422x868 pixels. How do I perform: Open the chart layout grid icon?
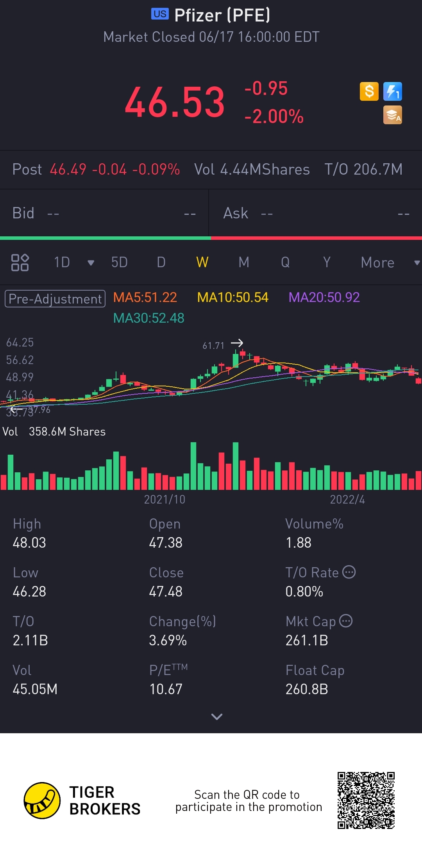[x=20, y=263]
